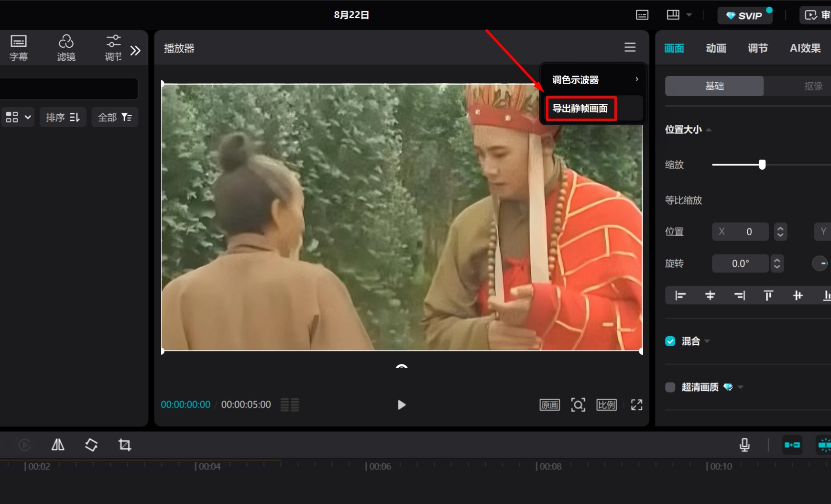Open the 字幕 subtitles panel

(x=19, y=48)
